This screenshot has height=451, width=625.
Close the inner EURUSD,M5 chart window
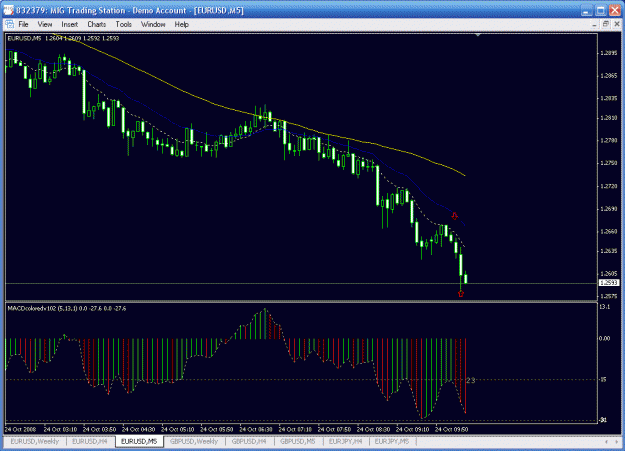[x=617, y=24]
